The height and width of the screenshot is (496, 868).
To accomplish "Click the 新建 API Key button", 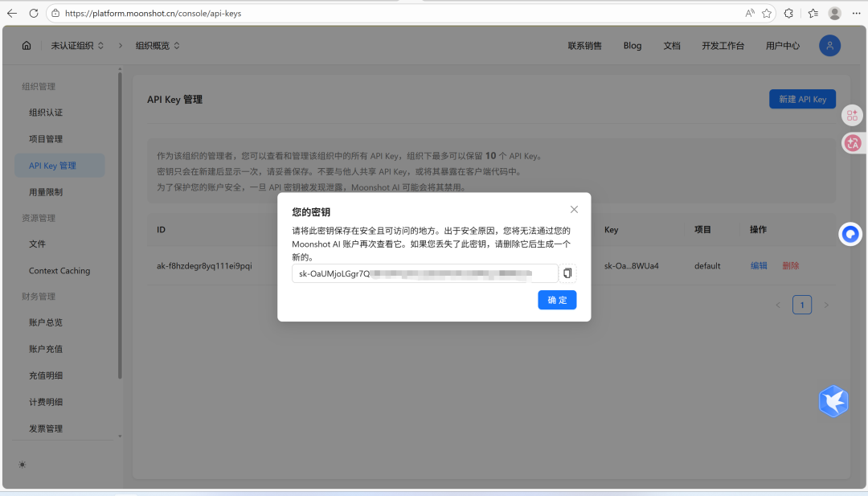I will tap(802, 99).
